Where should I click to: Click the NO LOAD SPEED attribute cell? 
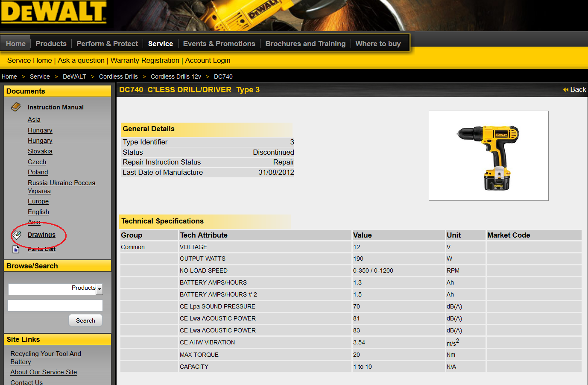pos(265,270)
